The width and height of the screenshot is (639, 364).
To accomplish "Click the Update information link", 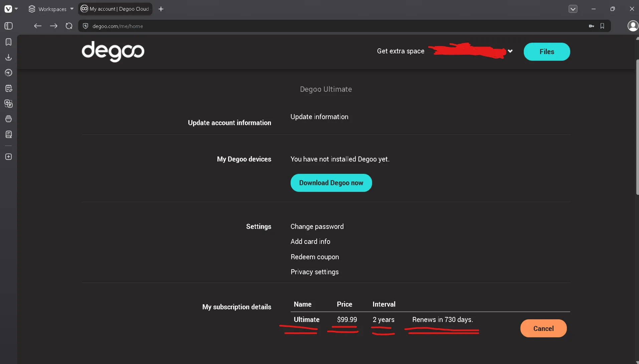I will (319, 117).
